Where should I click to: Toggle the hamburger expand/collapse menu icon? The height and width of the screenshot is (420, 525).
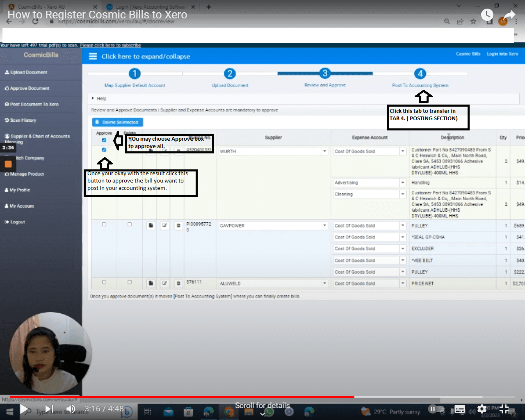point(93,56)
